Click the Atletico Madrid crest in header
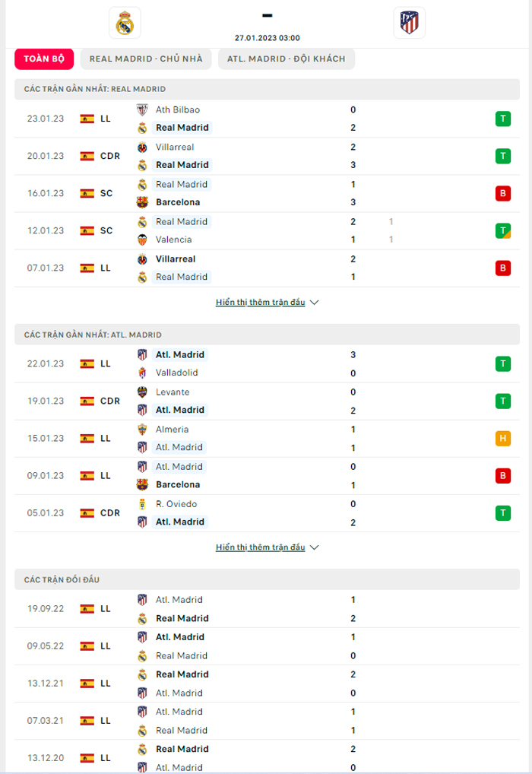The image size is (532, 774). 409,23
